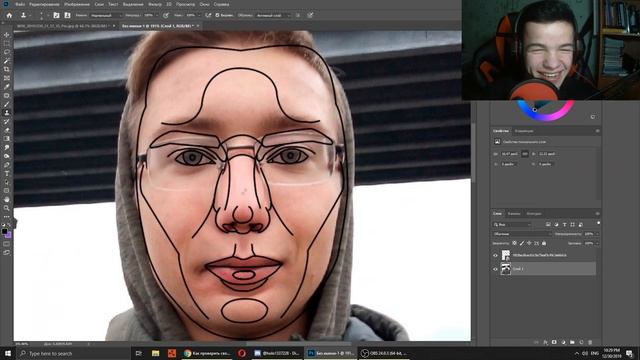Select the Brush tool
This screenshot has width=640, height=360.
(x=7, y=104)
